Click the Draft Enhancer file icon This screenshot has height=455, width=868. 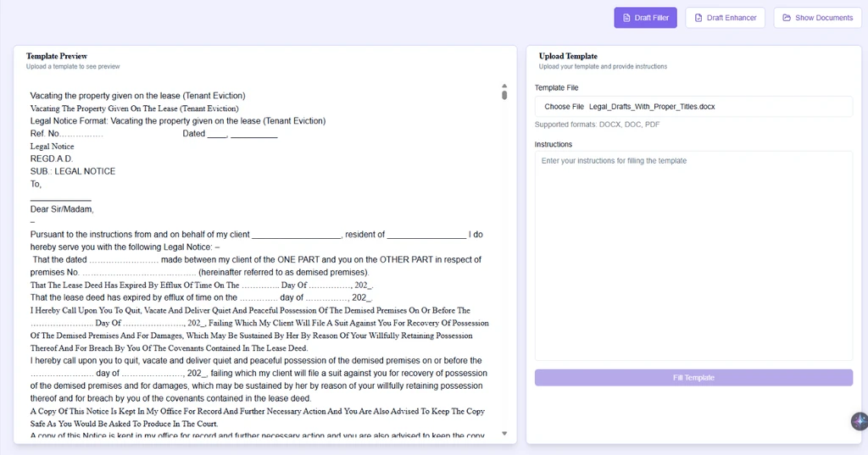click(x=698, y=18)
